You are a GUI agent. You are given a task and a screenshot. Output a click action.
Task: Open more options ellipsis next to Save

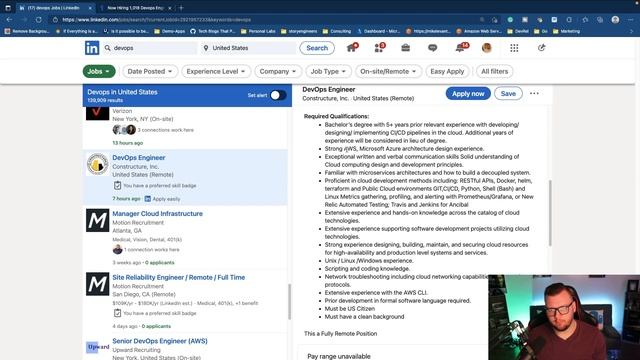click(534, 93)
